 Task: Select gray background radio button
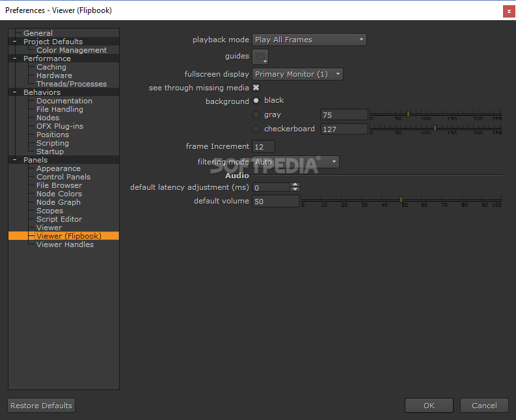(256, 115)
